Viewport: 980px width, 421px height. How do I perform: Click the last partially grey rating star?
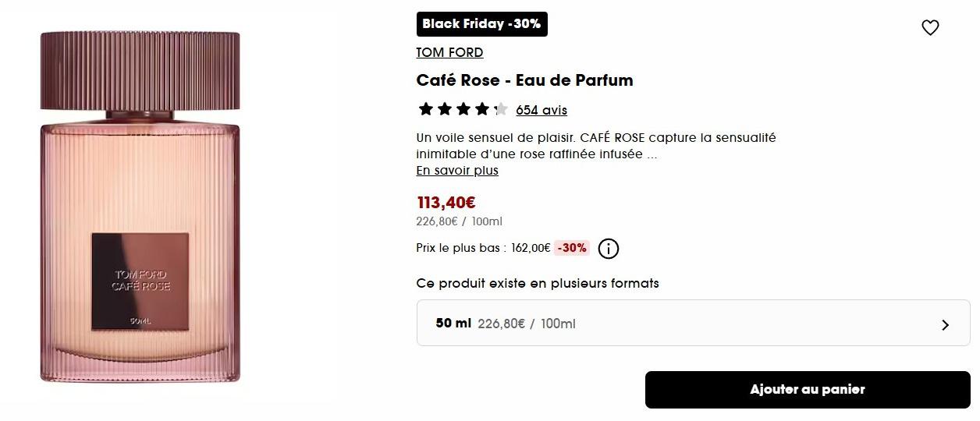pyautogui.click(x=500, y=109)
